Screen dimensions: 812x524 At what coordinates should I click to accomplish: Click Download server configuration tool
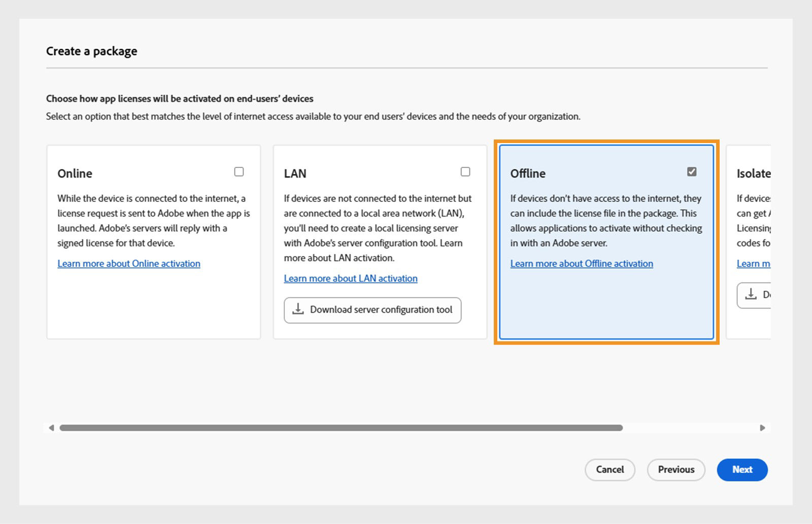(x=372, y=310)
